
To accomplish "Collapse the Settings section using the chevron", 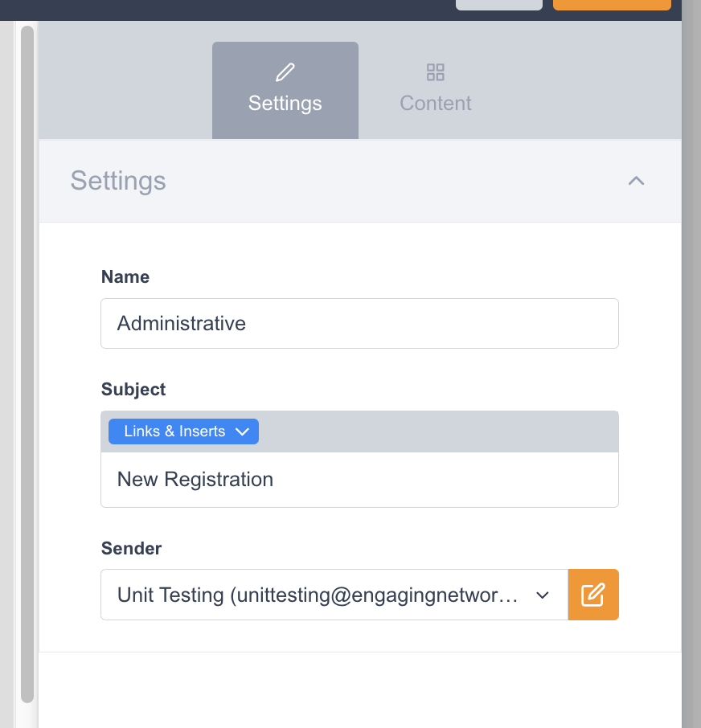I will [x=636, y=181].
